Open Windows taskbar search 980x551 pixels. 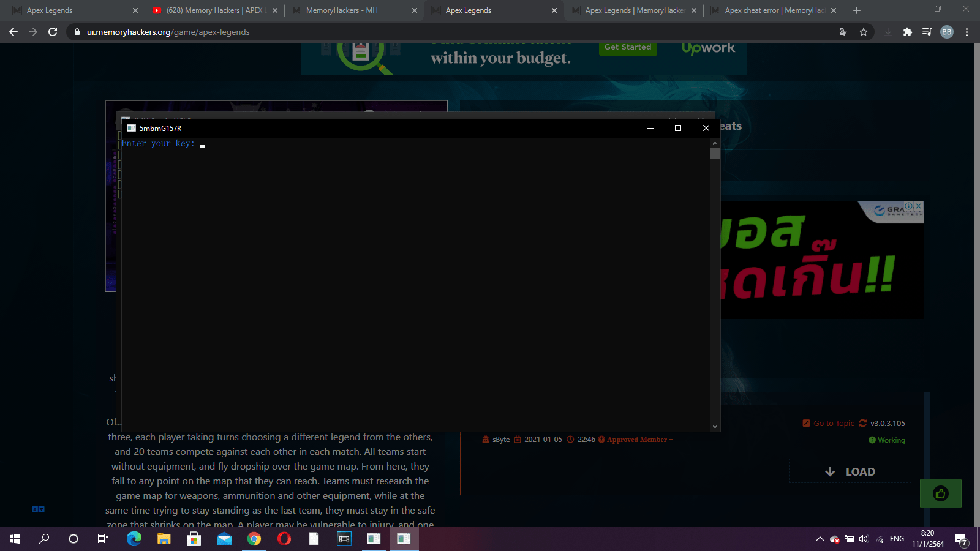[44, 539]
